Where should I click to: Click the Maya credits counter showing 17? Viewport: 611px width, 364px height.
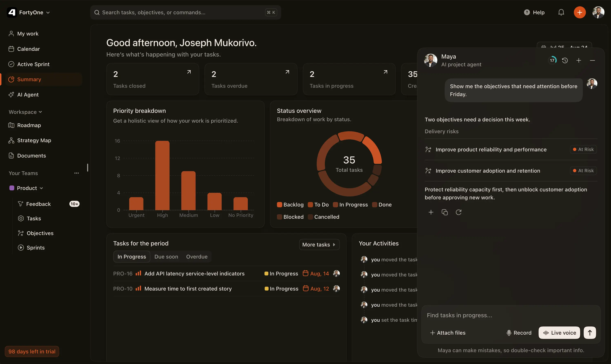pos(552,60)
